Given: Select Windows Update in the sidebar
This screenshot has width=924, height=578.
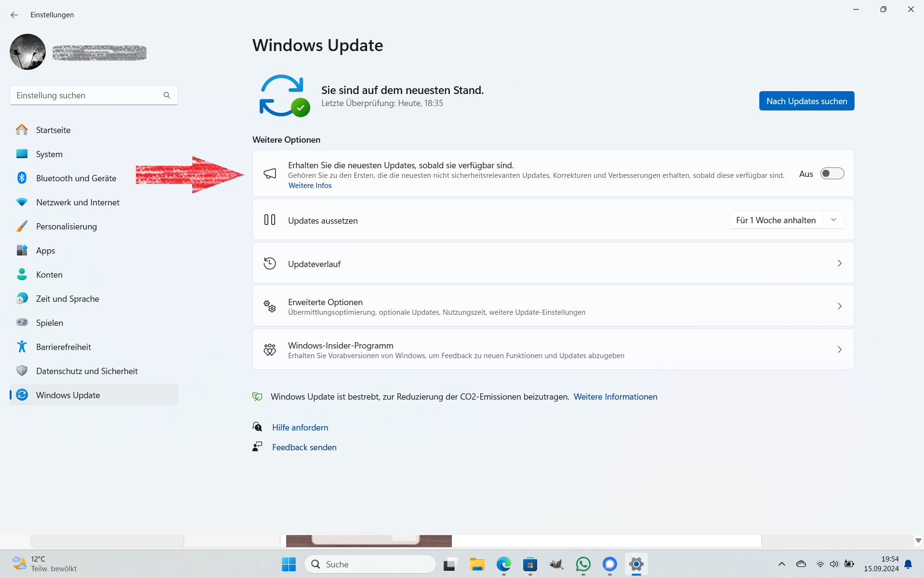Looking at the screenshot, I should point(68,395).
